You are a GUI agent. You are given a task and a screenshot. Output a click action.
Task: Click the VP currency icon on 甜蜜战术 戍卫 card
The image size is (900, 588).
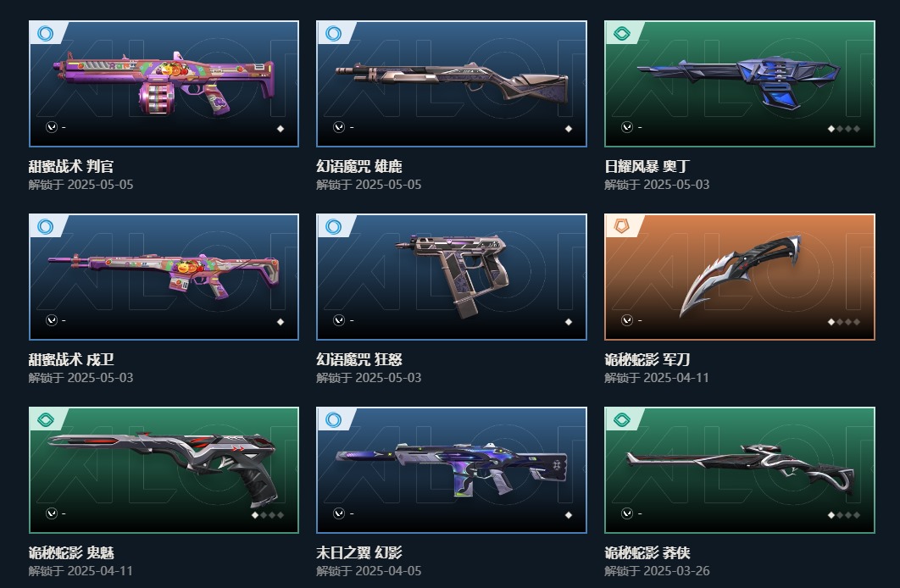(52, 320)
